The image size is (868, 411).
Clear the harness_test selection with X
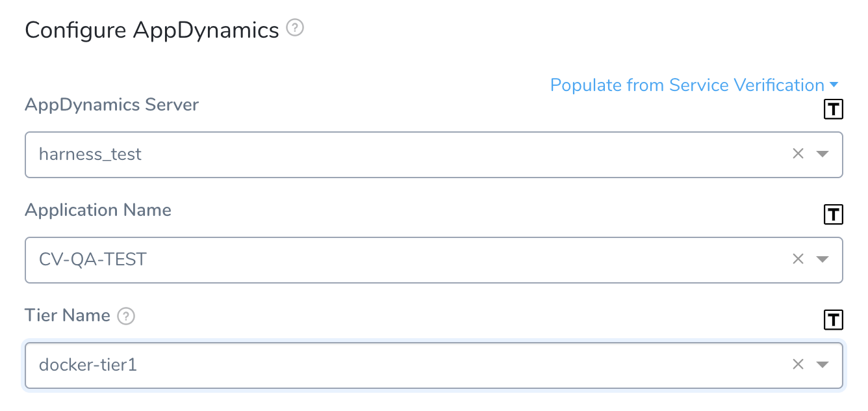(x=798, y=154)
